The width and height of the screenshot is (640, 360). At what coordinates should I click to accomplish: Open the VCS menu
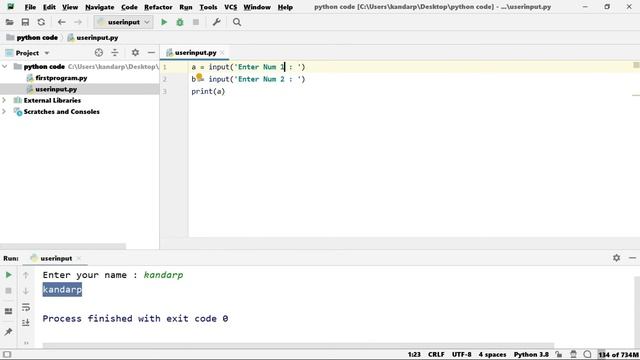point(231,7)
